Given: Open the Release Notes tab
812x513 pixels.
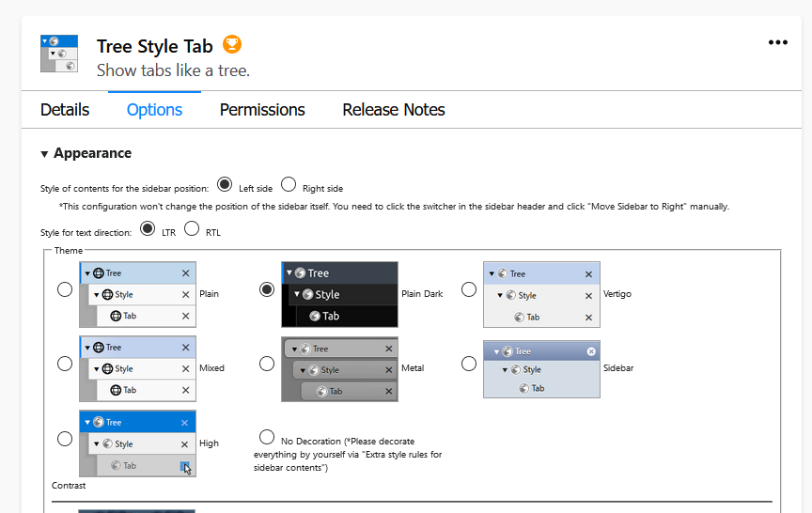Looking at the screenshot, I should coord(394,110).
